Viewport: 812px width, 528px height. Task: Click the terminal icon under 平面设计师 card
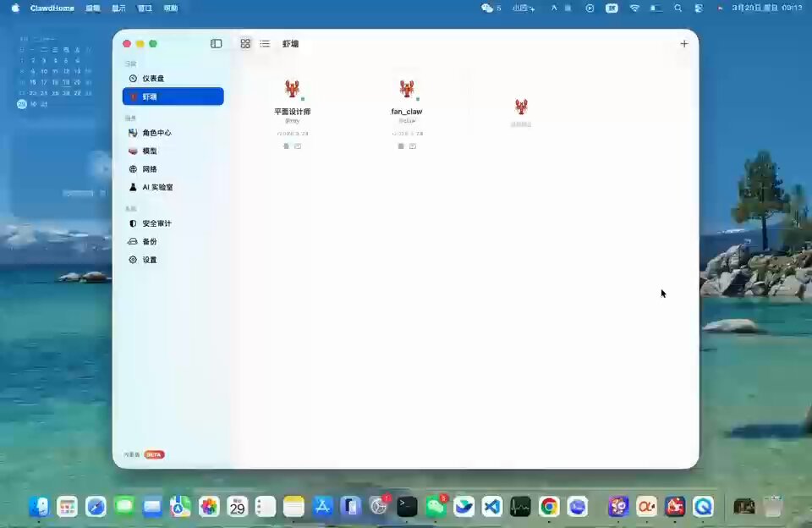click(x=288, y=146)
